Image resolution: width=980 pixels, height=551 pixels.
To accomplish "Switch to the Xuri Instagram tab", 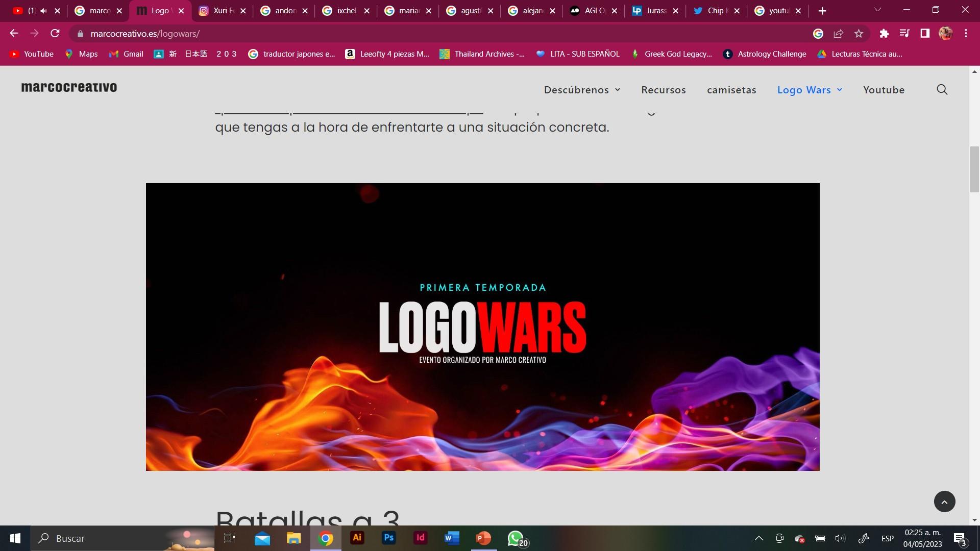I will [220, 11].
